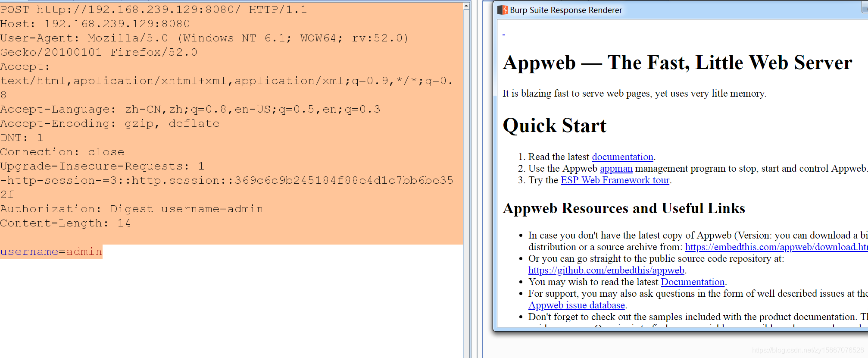Click the request pane scrollbar up arrow
The image size is (868, 358).
466,6
